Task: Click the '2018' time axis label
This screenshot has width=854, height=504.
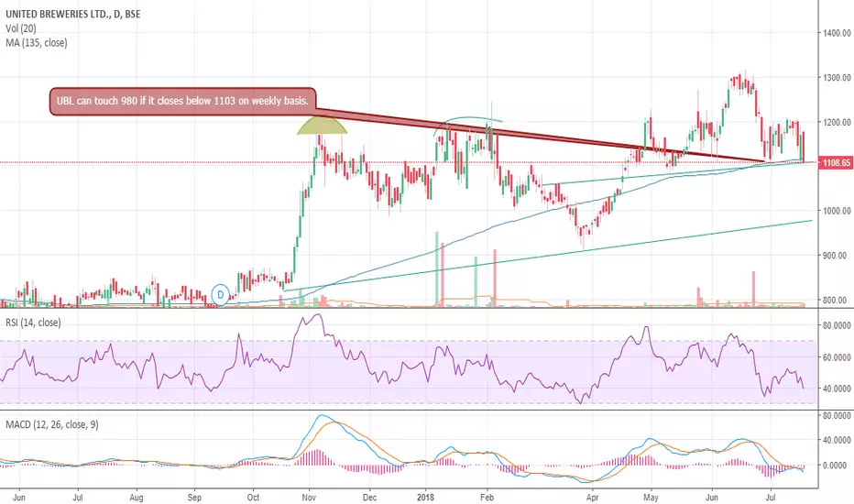Action: pos(425,498)
